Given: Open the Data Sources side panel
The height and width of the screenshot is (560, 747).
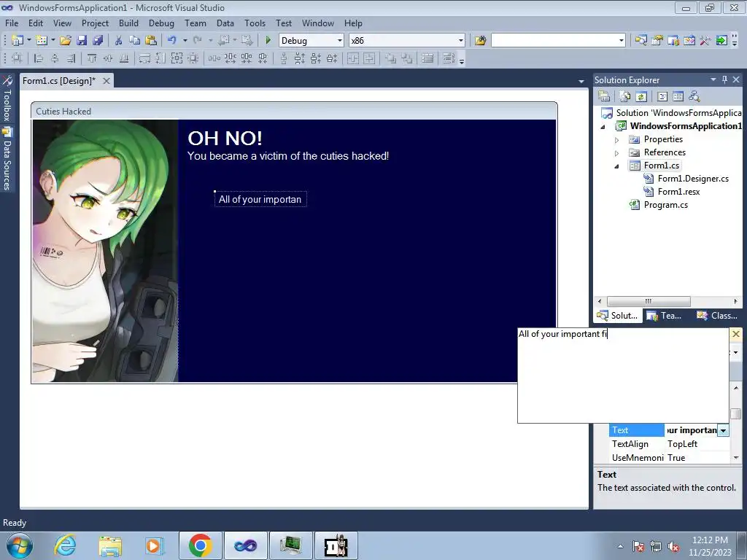Looking at the screenshot, I should (7, 159).
